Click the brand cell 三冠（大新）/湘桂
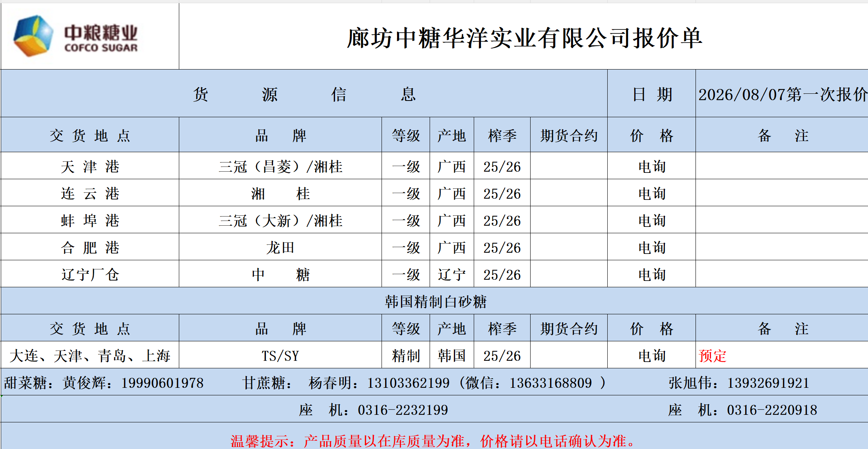 click(280, 220)
